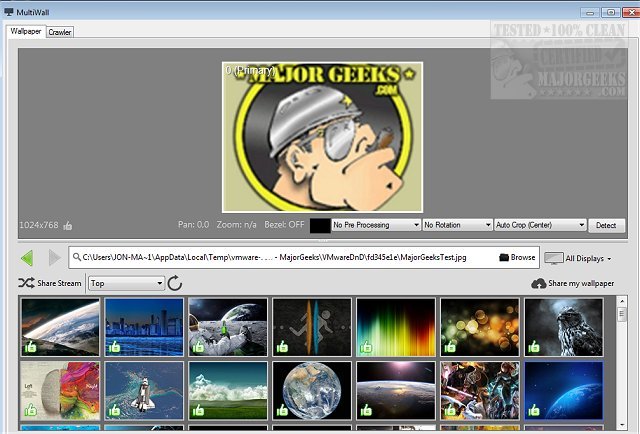Like the green field clouds wallpaper

(198, 410)
